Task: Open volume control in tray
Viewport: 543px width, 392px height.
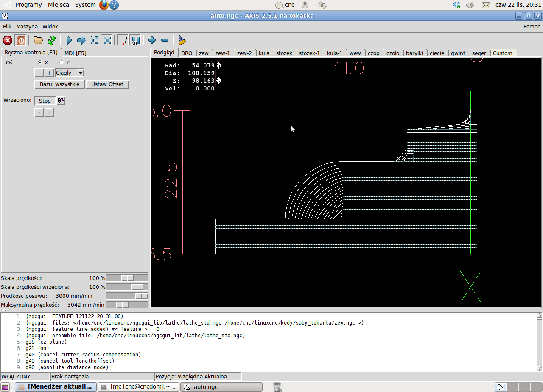Action: 470,5
